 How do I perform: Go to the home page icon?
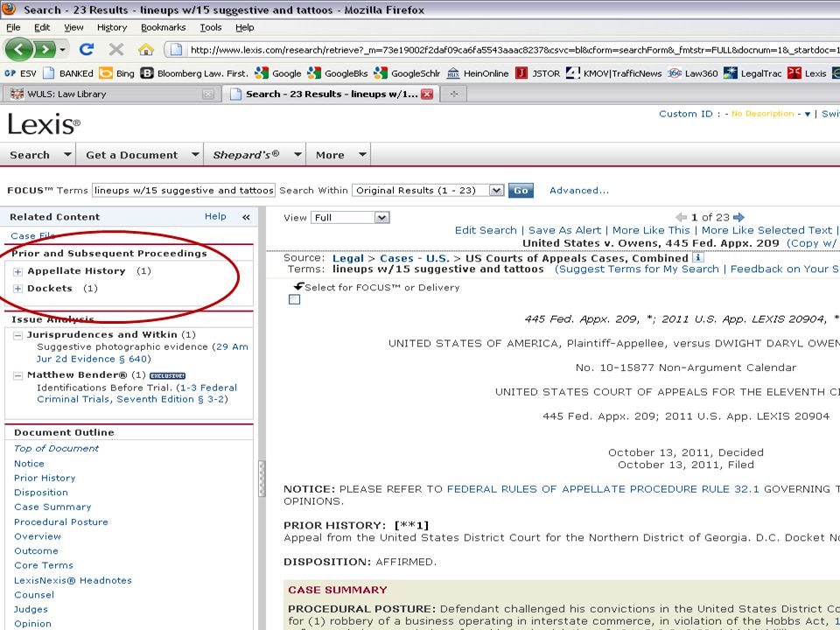coord(146,50)
